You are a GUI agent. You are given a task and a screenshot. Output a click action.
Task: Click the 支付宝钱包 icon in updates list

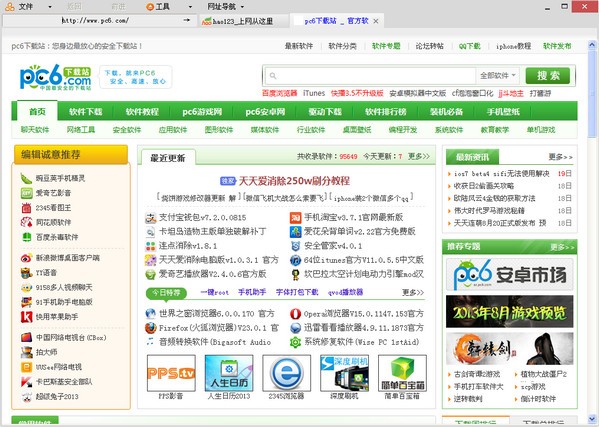[151, 218]
